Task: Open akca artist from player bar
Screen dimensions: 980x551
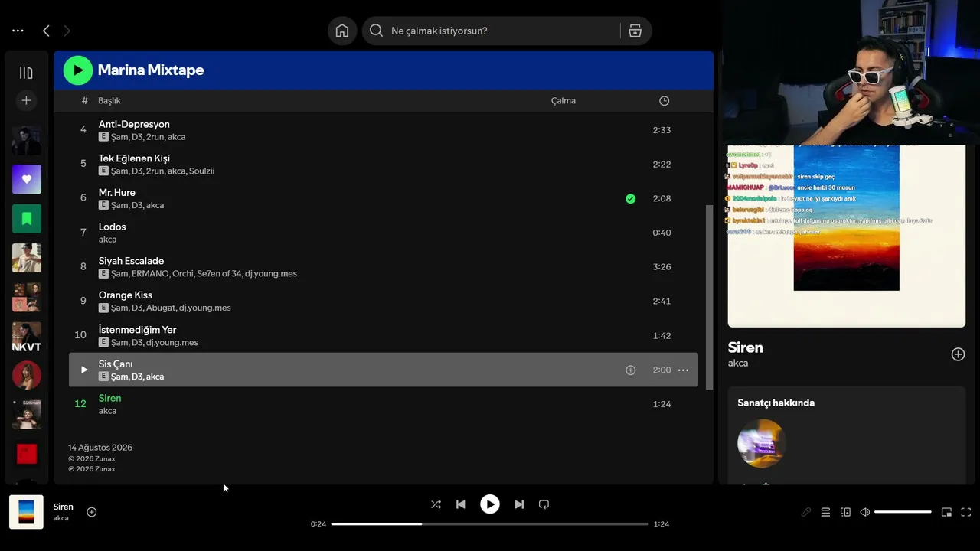Action: [x=61, y=518]
